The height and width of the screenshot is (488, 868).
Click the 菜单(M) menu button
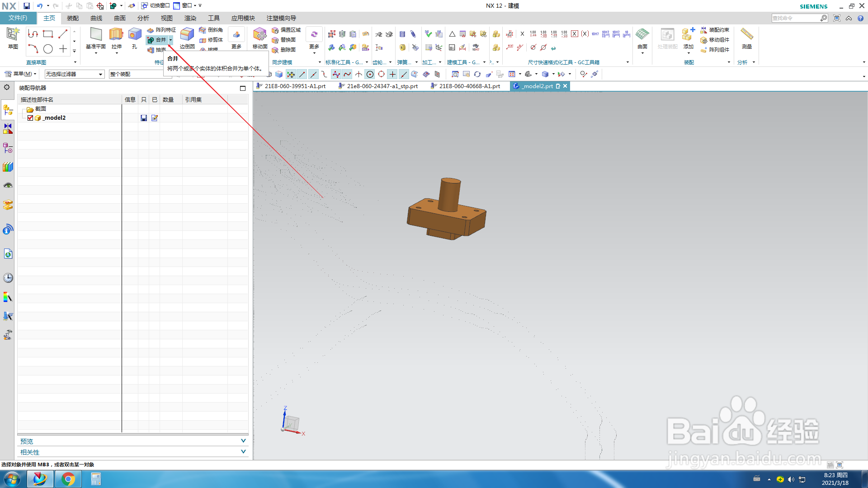20,74
